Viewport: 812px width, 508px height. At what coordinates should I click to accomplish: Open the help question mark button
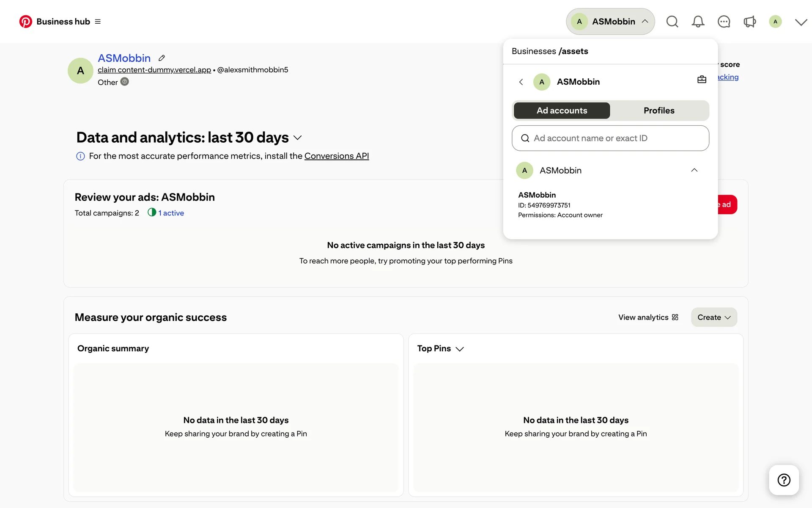pos(784,480)
